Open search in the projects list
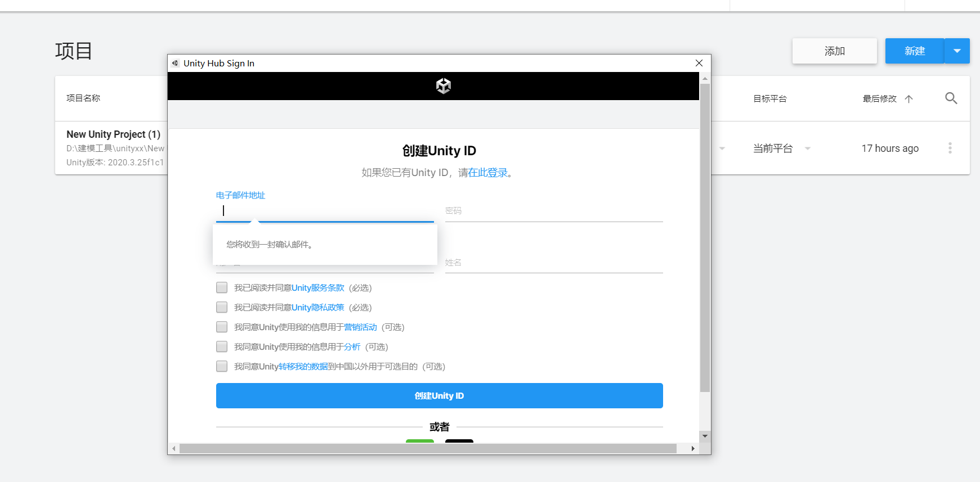The width and height of the screenshot is (980, 482). [951, 98]
